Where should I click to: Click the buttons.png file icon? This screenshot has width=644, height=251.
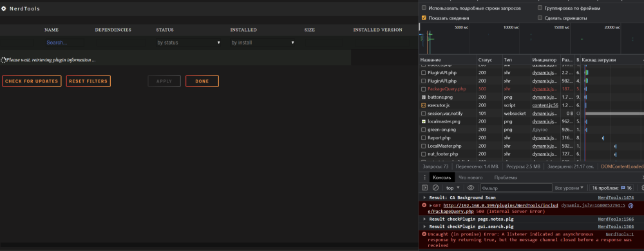pyautogui.click(x=424, y=97)
